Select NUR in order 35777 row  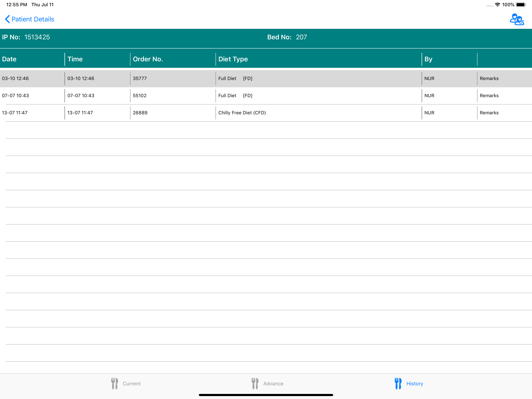click(x=429, y=79)
